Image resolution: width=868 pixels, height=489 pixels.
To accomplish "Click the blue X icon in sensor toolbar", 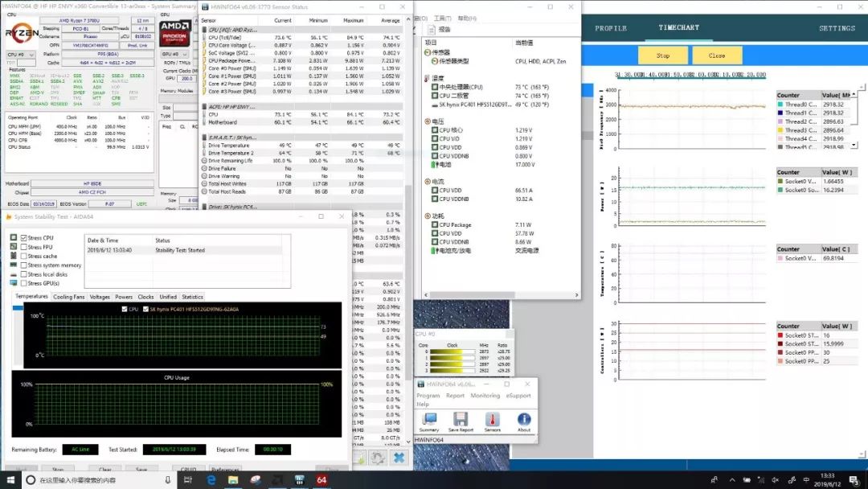I will coord(398,458).
